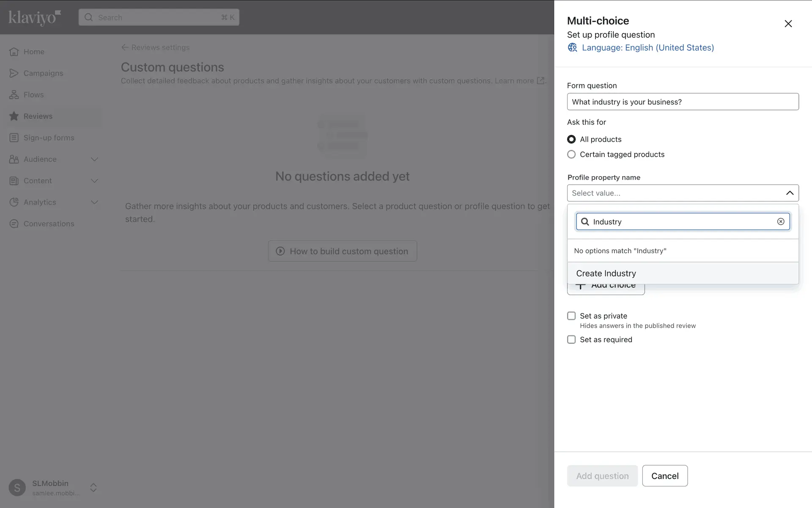812x508 pixels.
Task: Click the Home icon in sidebar
Action: click(14, 52)
